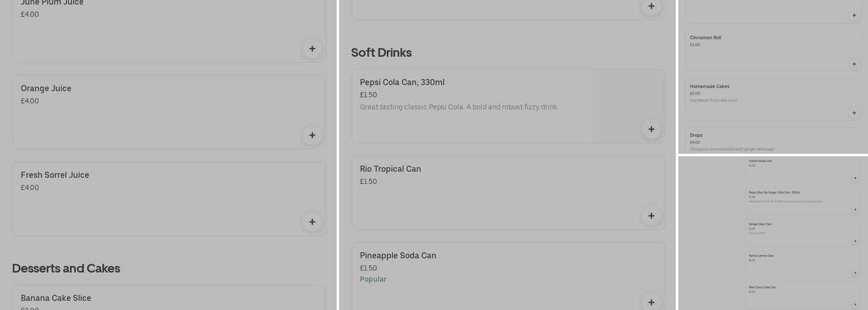The image size is (868, 310).
Task: Open the Banana Cake Slice item
Action: [x=56, y=298]
